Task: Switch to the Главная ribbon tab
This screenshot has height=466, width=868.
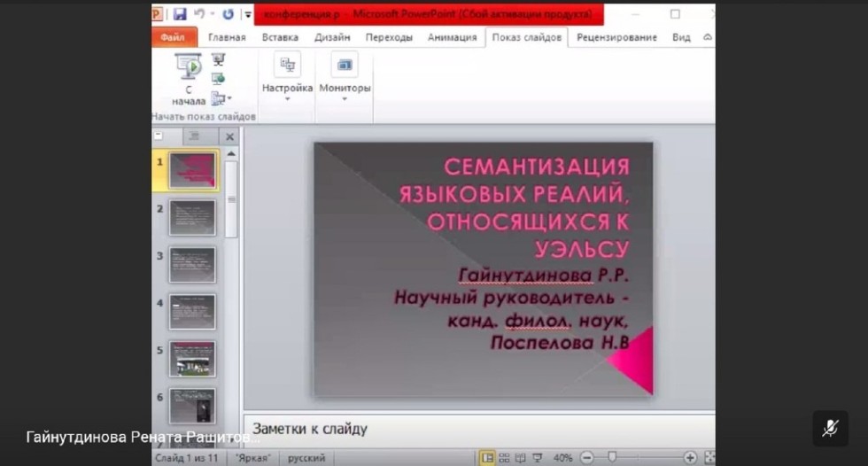Action: pyautogui.click(x=227, y=37)
